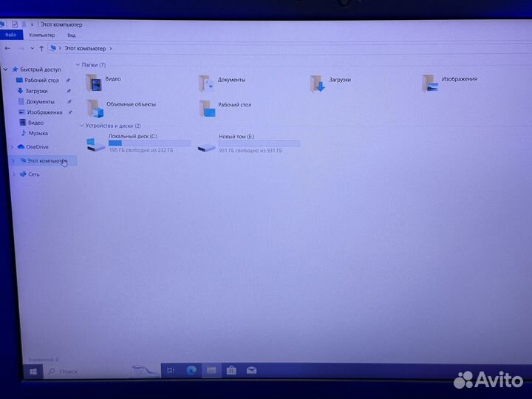The height and width of the screenshot is (399, 532).
Task: Click the Windows Start button
Action: (x=33, y=372)
